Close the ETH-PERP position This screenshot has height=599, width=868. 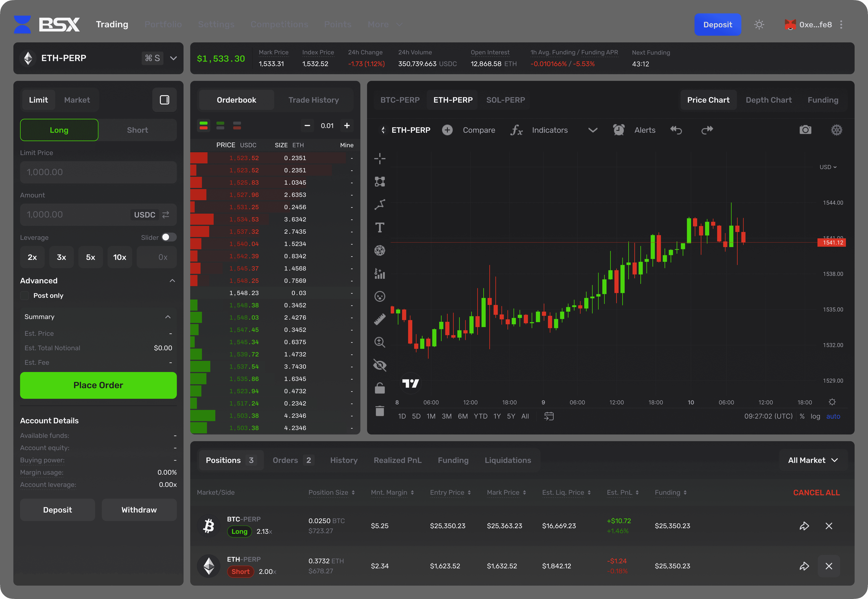pos(829,566)
